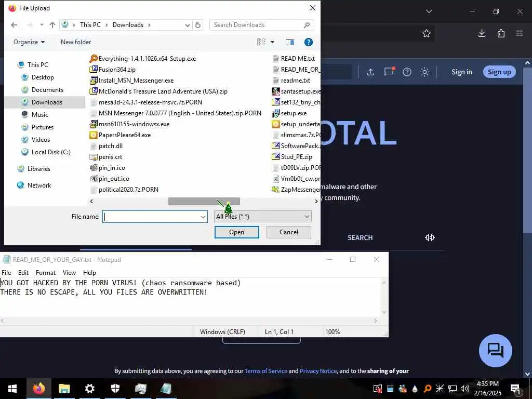Image resolution: width=532 pixels, height=399 pixels.
Task: Click Sign up button
Action: (x=499, y=72)
